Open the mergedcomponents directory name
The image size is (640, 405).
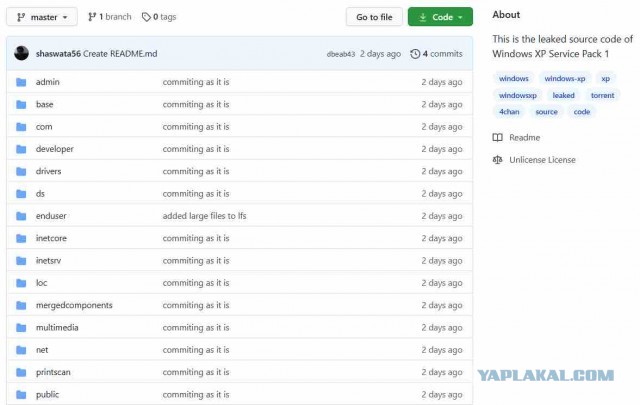click(74, 305)
